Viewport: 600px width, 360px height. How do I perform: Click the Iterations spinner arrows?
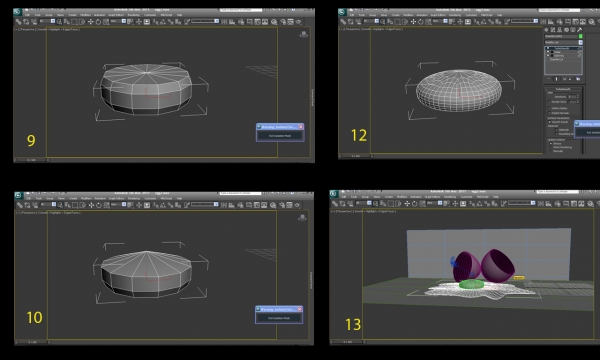coord(578,97)
